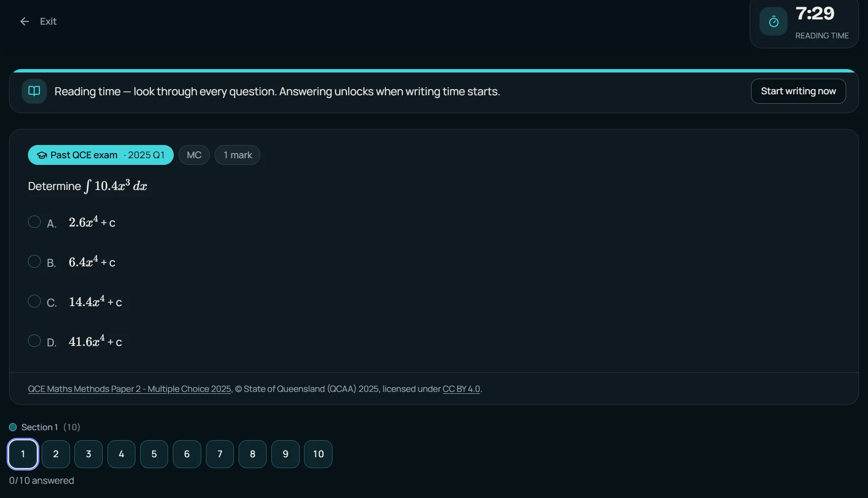Jump to question 6
Image resolution: width=868 pixels, height=498 pixels.
[x=187, y=454]
